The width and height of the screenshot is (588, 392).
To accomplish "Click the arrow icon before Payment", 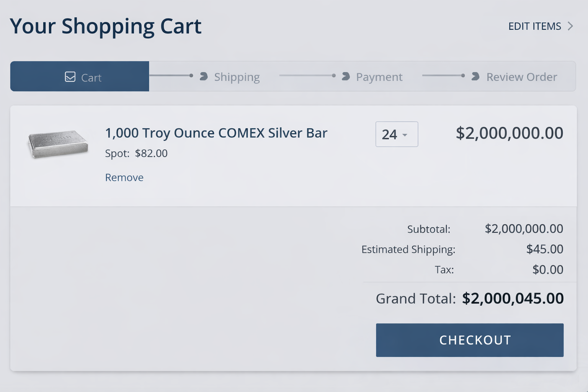I will (346, 77).
